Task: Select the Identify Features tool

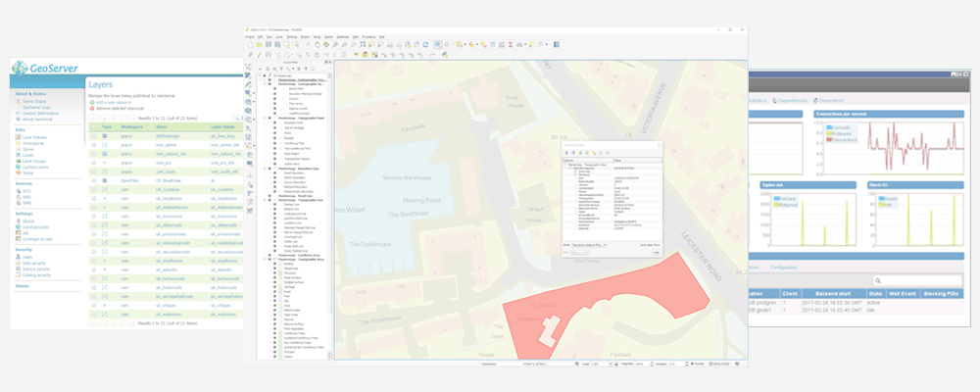Action: coord(437,44)
